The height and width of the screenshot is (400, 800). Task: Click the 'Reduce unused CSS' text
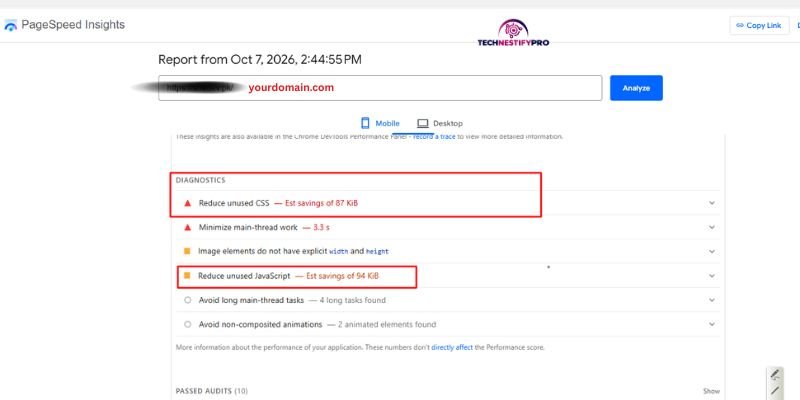(234, 203)
